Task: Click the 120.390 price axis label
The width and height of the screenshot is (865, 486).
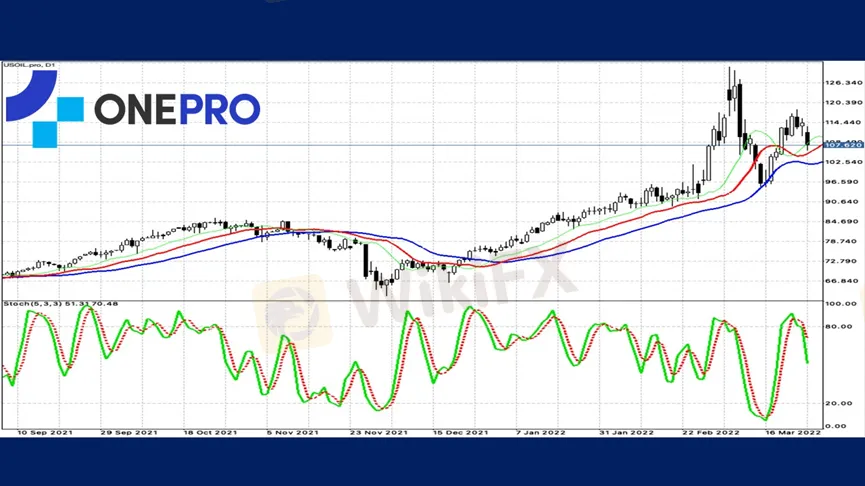Action: coord(843,103)
